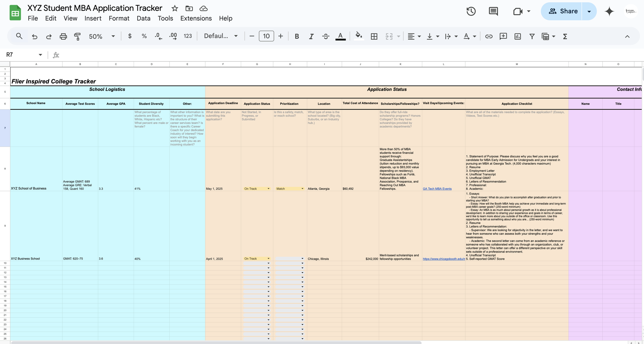Toggle italic formatting
Image resolution: width=644 pixels, height=344 pixels.
[311, 36]
